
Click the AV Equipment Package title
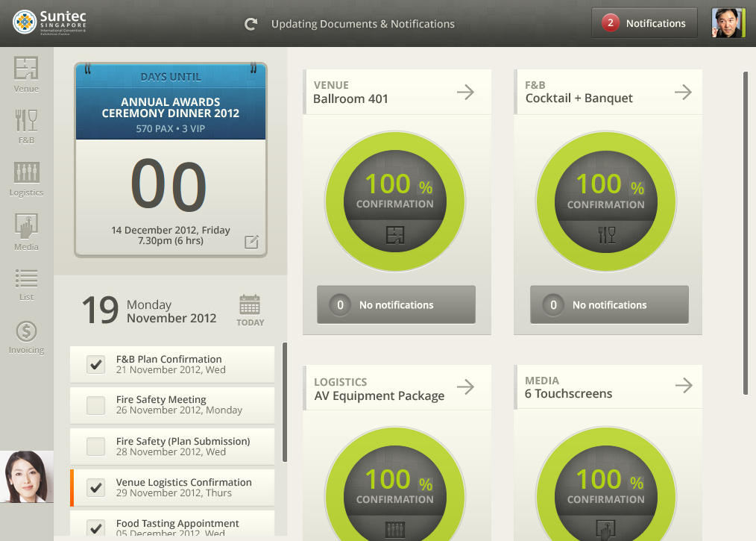click(x=379, y=395)
